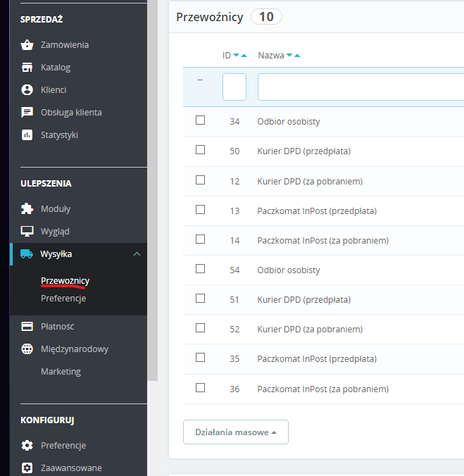Click the Międzynarodowy globe icon
464x476 pixels.
(27, 349)
